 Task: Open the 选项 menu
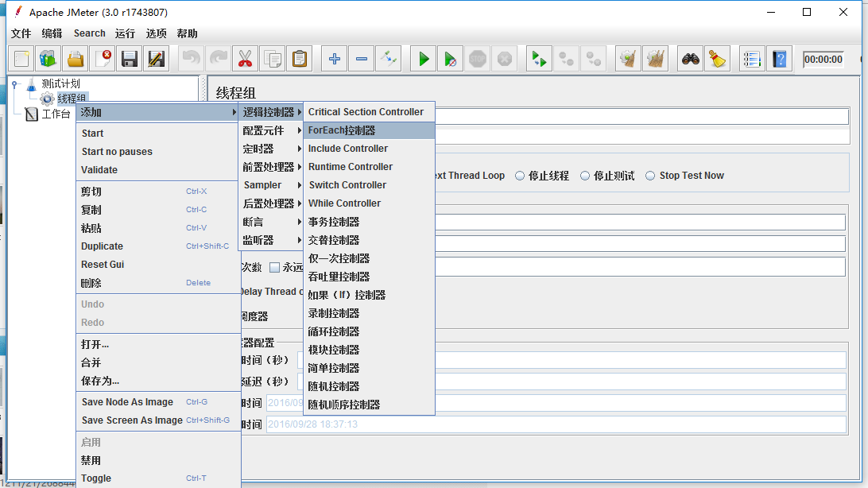coord(156,33)
